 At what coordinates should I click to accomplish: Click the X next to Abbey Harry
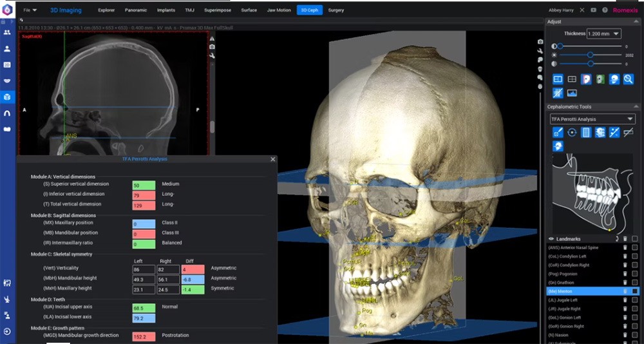point(582,10)
